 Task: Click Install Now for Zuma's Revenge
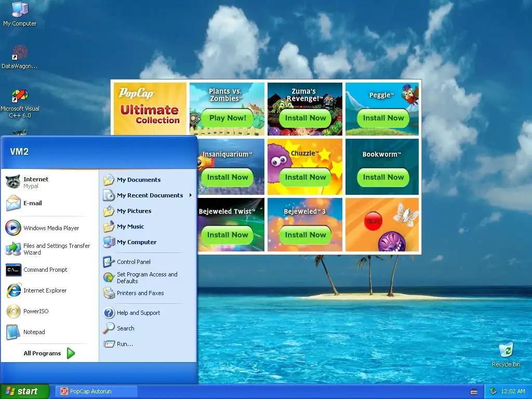pos(305,118)
